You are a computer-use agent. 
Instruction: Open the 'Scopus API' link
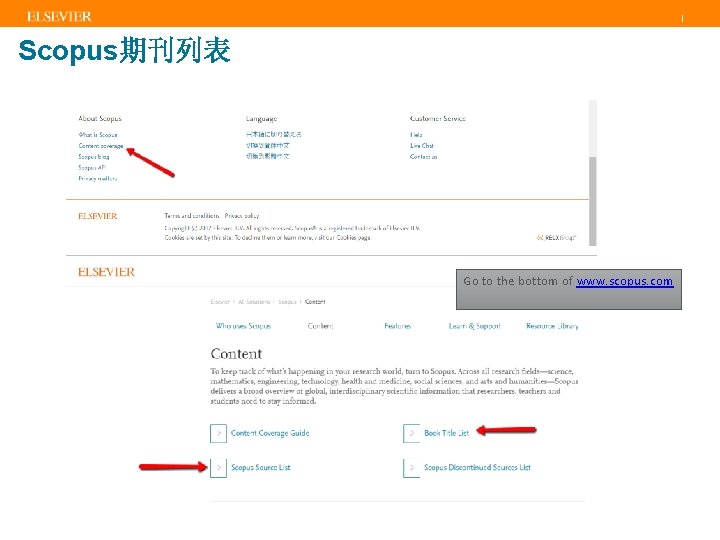pyautogui.click(x=92, y=168)
